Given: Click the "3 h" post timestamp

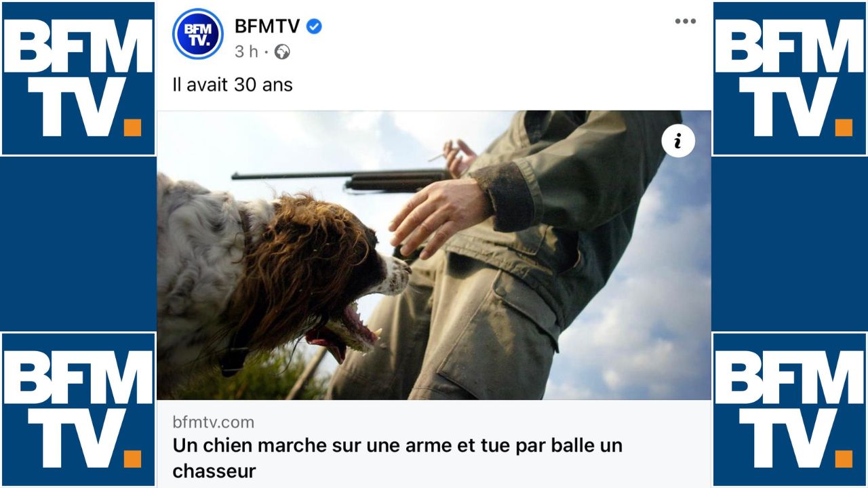Looking at the screenshot, I should pyautogui.click(x=247, y=52).
